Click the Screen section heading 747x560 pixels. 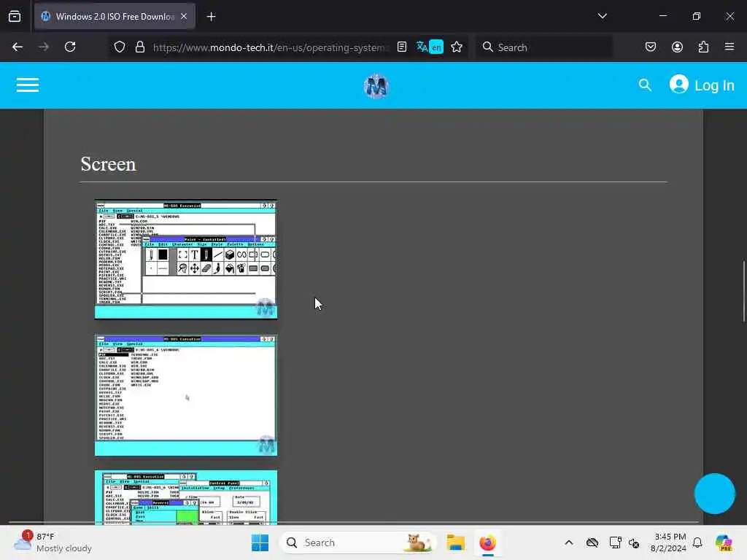click(x=108, y=164)
